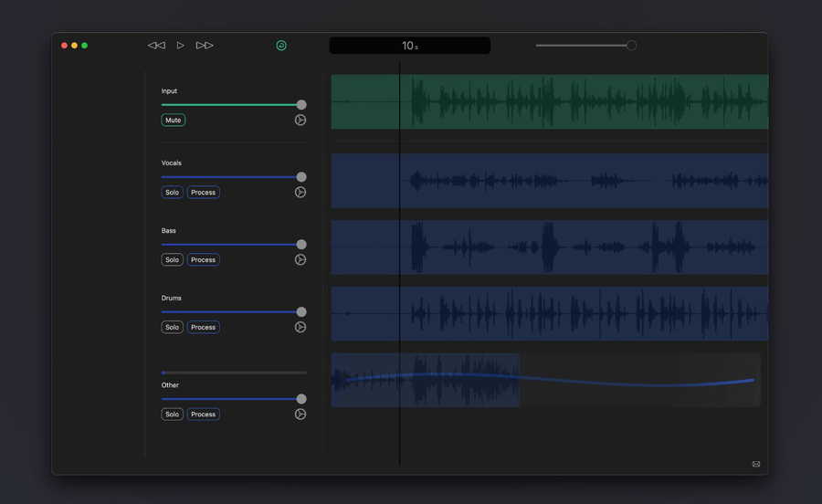Process the Bass track
This screenshot has height=504, width=822.
(x=204, y=260)
